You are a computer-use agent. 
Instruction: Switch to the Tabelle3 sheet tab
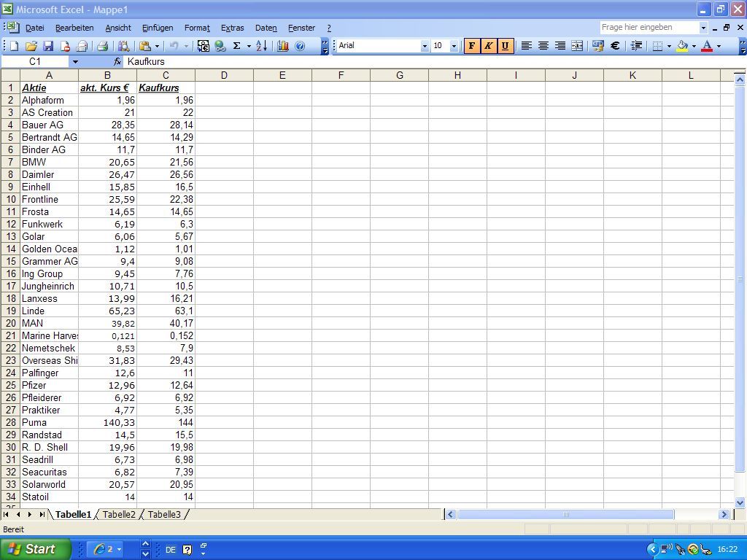point(164,514)
